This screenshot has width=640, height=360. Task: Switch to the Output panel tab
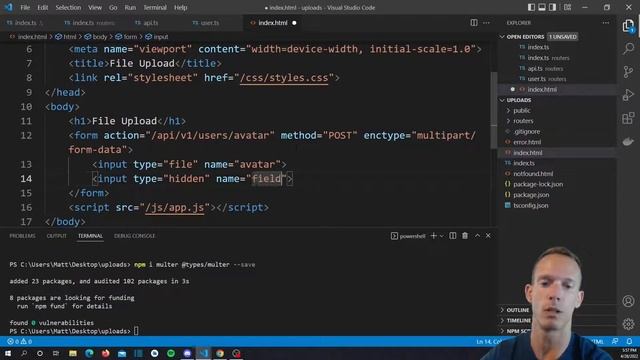pos(56,236)
